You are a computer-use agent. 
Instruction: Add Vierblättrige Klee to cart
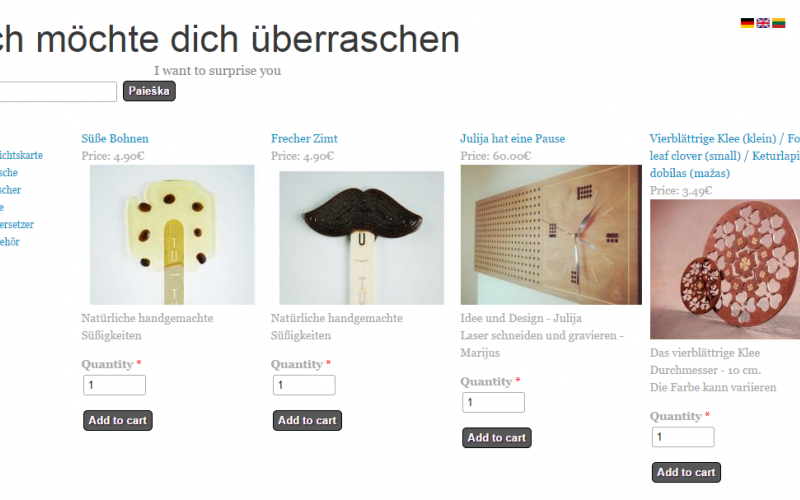[686, 472]
